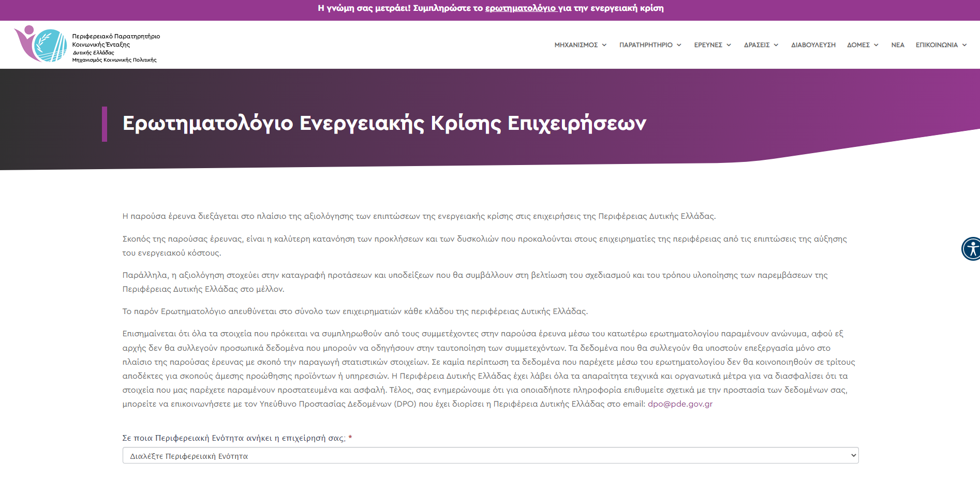Go to ΝΕΑ page

point(898,45)
